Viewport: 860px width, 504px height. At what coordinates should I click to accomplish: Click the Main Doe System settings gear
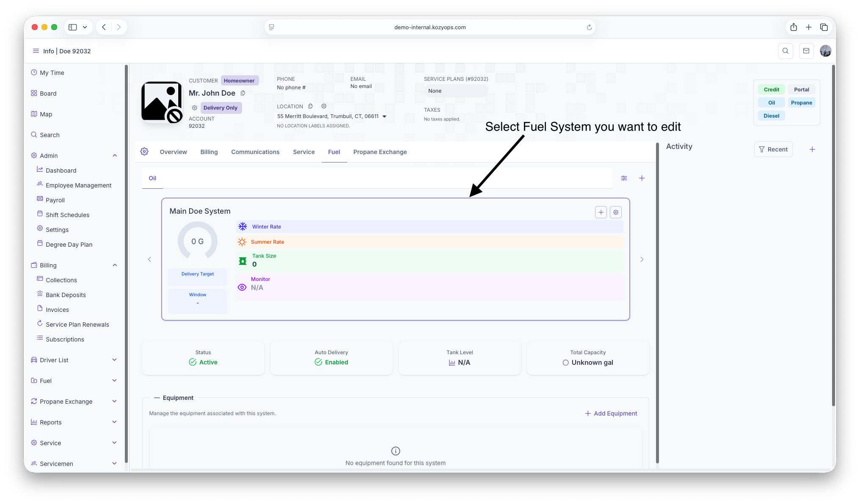[616, 212]
